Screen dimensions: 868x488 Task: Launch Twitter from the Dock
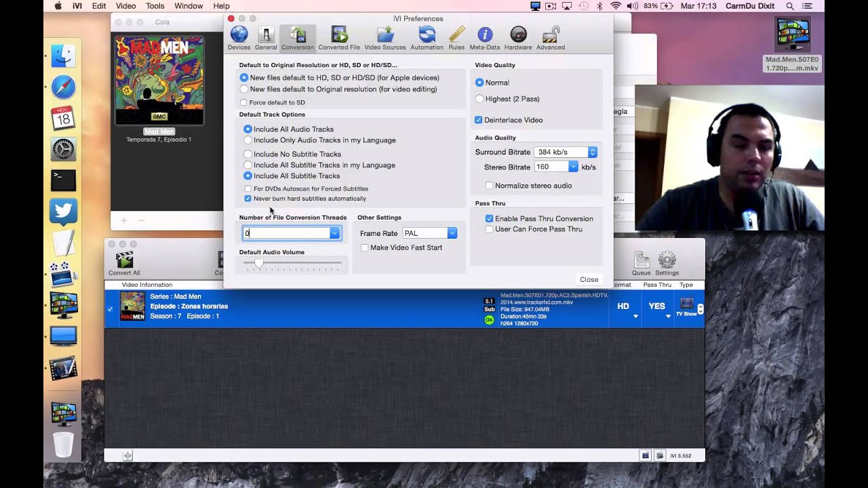[63, 211]
